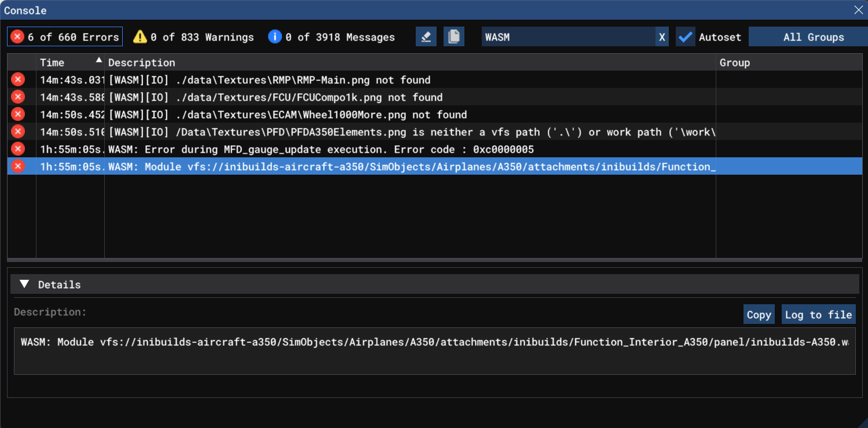Click error icon of MFD_gauge_update row
The height and width of the screenshot is (428, 868).
[19, 149]
